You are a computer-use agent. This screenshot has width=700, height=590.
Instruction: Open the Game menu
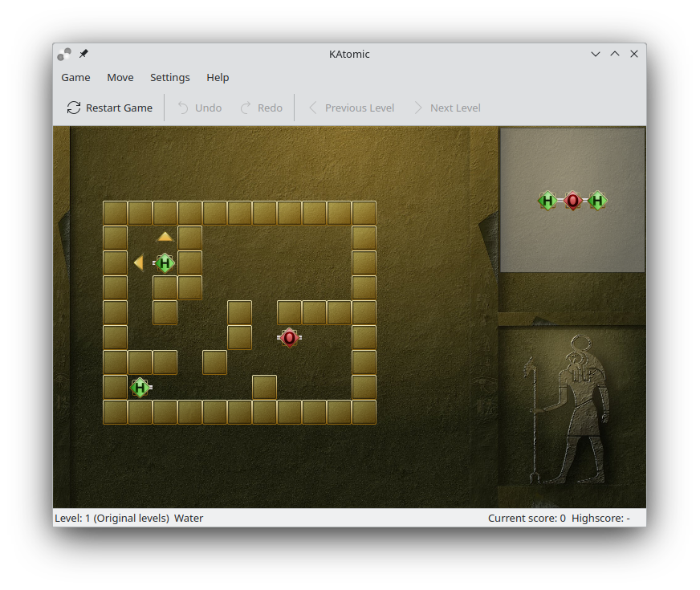point(75,78)
